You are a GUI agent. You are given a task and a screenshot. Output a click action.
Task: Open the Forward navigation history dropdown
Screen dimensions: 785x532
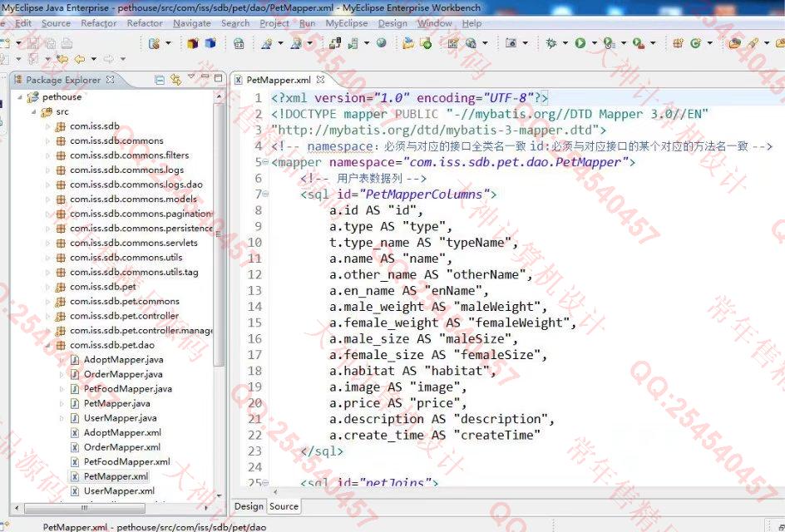click(123, 59)
